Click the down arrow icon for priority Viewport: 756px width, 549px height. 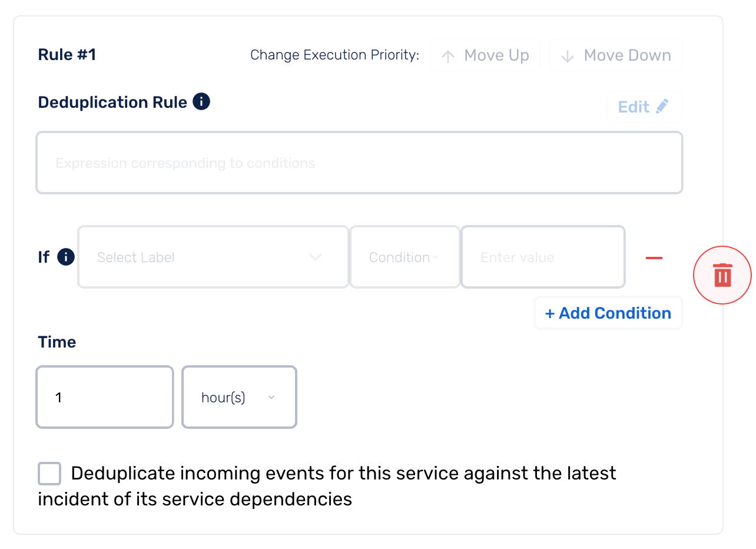coord(568,56)
